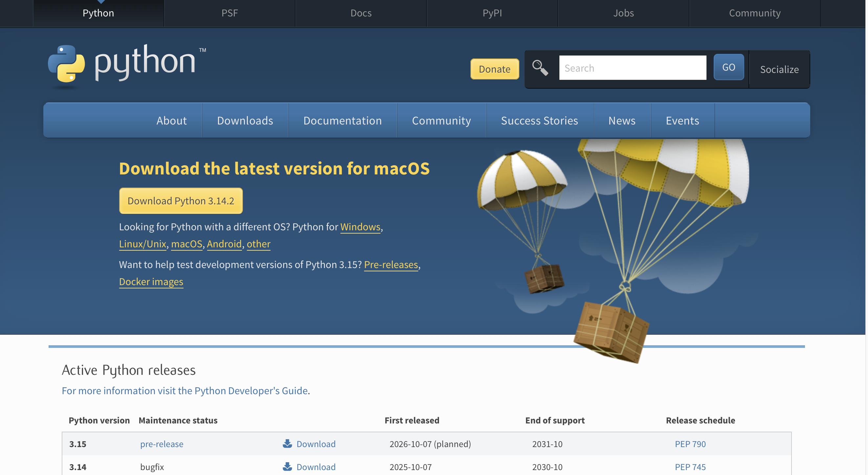Expand the Documentation navigation menu
The height and width of the screenshot is (475, 868).
click(342, 120)
